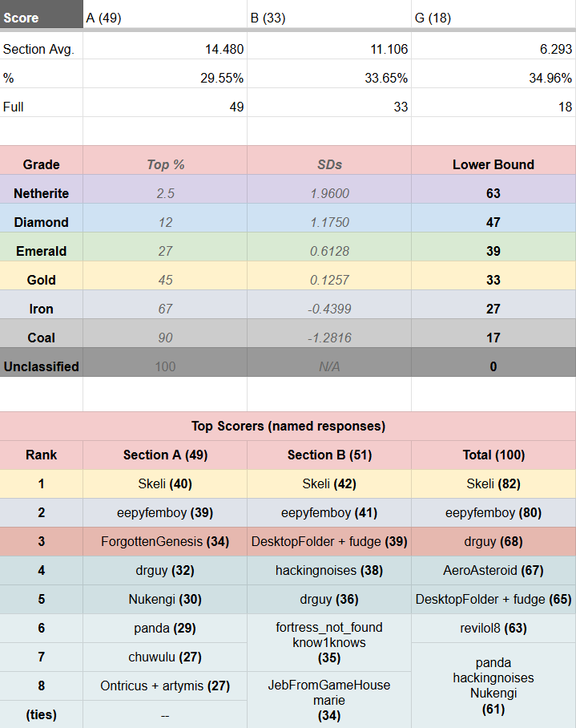Image resolution: width=576 pixels, height=728 pixels.
Task: Select the Gold grade cell
Action: [x=42, y=275]
